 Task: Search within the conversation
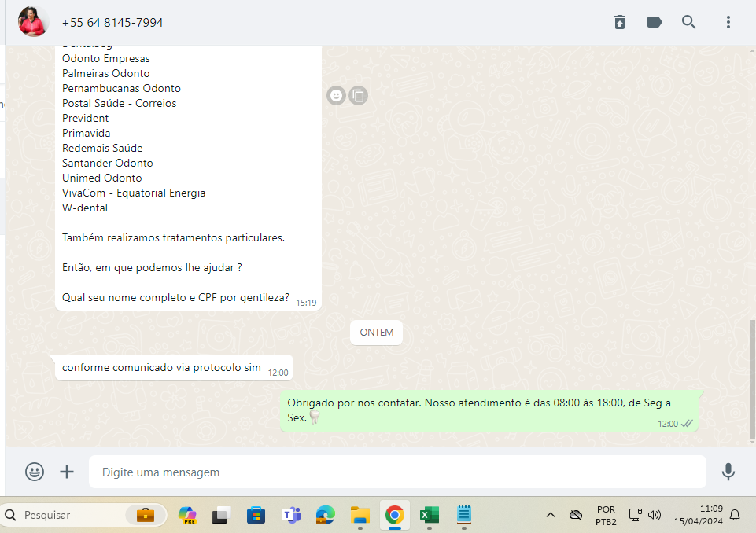[x=688, y=22]
